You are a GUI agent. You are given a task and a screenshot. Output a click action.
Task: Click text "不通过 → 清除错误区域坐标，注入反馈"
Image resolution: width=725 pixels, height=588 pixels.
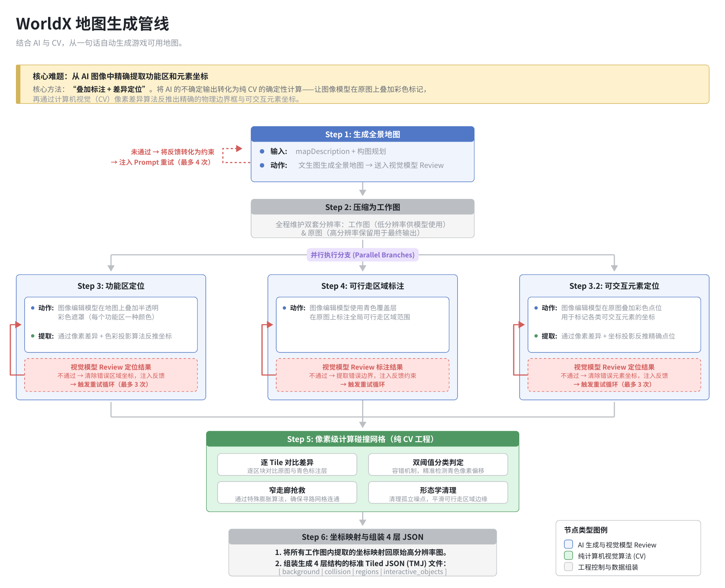tap(111, 376)
